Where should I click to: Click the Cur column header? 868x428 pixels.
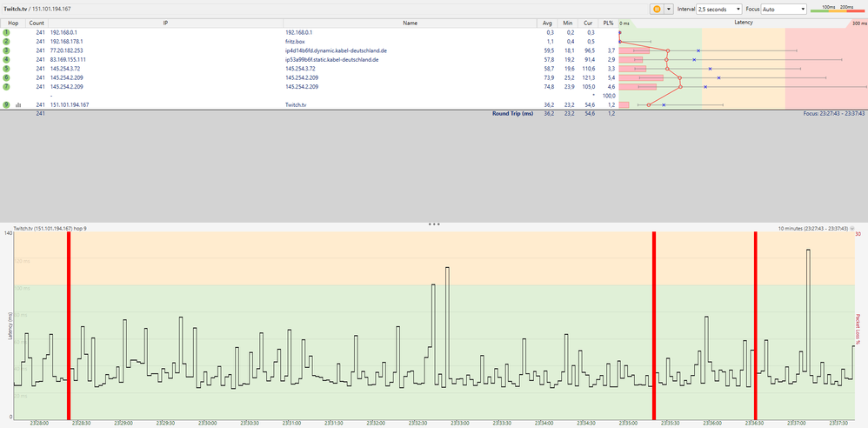pos(588,23)
